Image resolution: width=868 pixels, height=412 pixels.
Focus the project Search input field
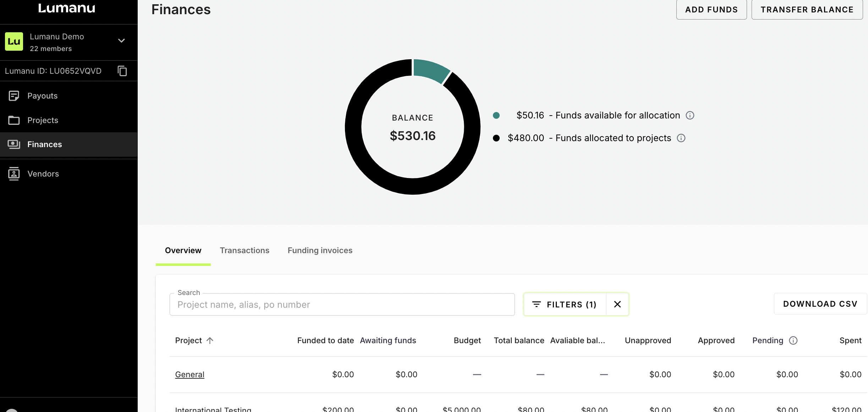tap(342, 305)
